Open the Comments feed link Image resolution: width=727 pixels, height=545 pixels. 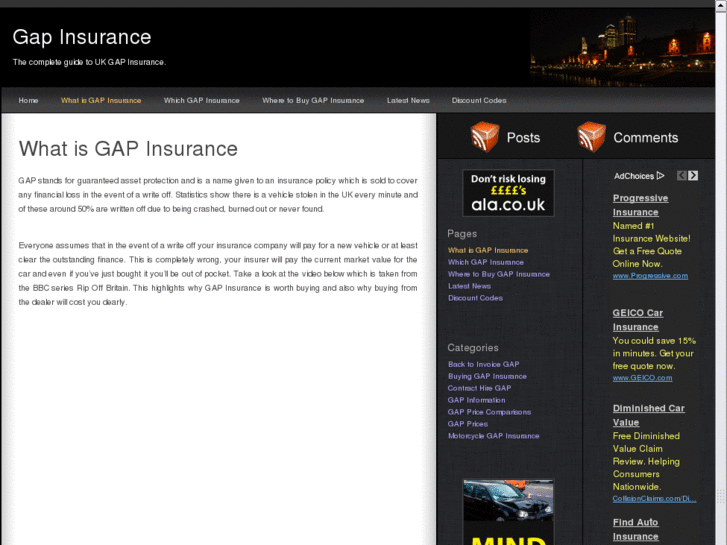coord(645,137)
